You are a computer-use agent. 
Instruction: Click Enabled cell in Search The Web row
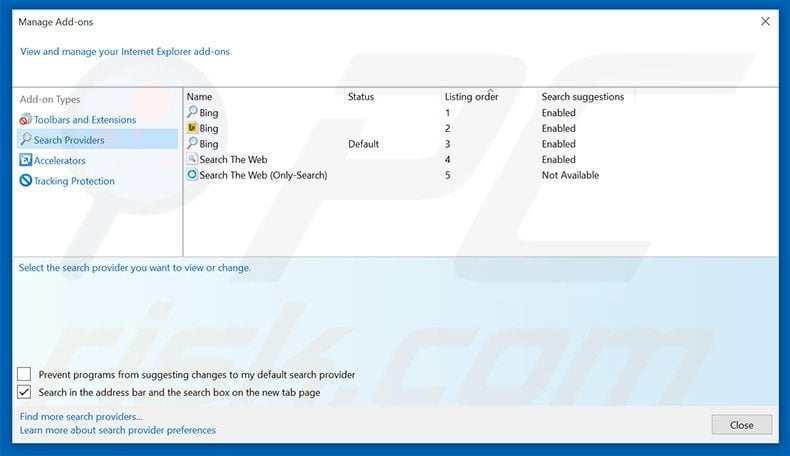[x=558, y=159]
